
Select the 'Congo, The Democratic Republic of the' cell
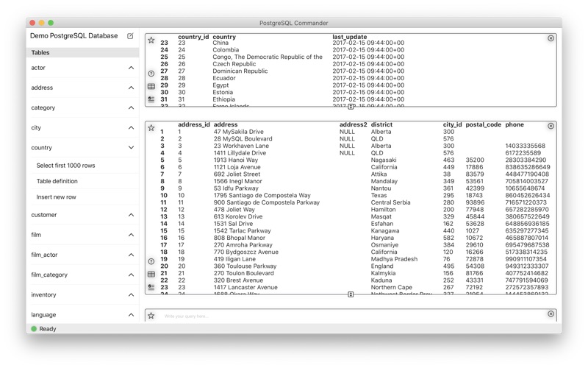pos(268,57)
